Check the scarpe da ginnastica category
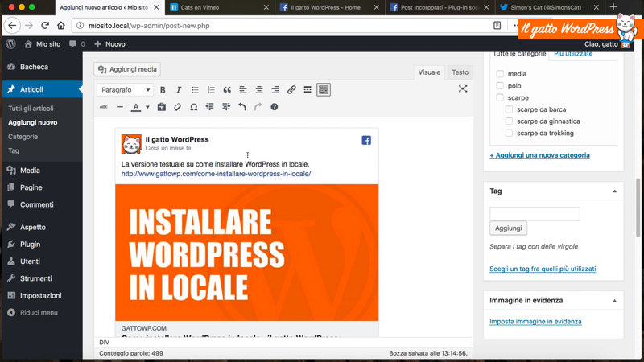 click(x=509, y=121)
